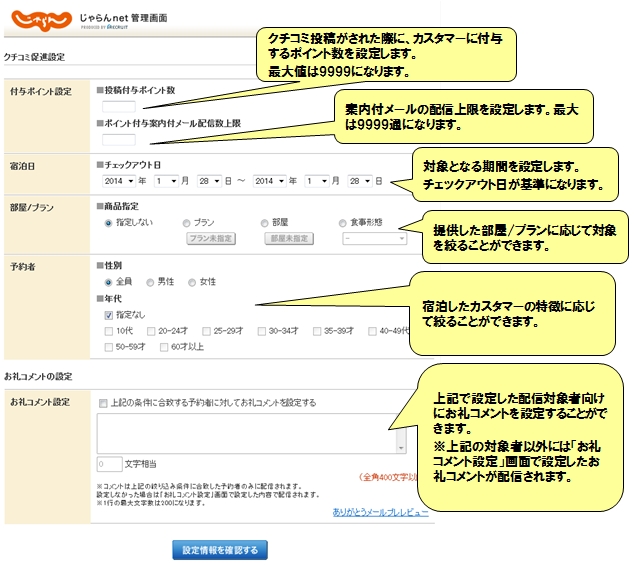Check the 20-24才 age checkbox
Viewport: 634px width, 569px height.
point(151,330)
